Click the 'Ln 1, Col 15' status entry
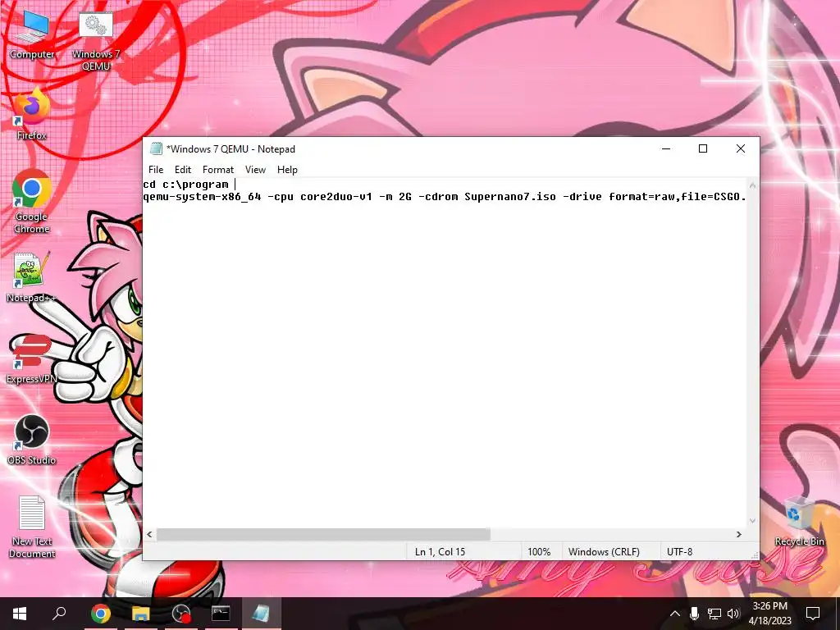This screenshot has height=630, width=840. 440,552
